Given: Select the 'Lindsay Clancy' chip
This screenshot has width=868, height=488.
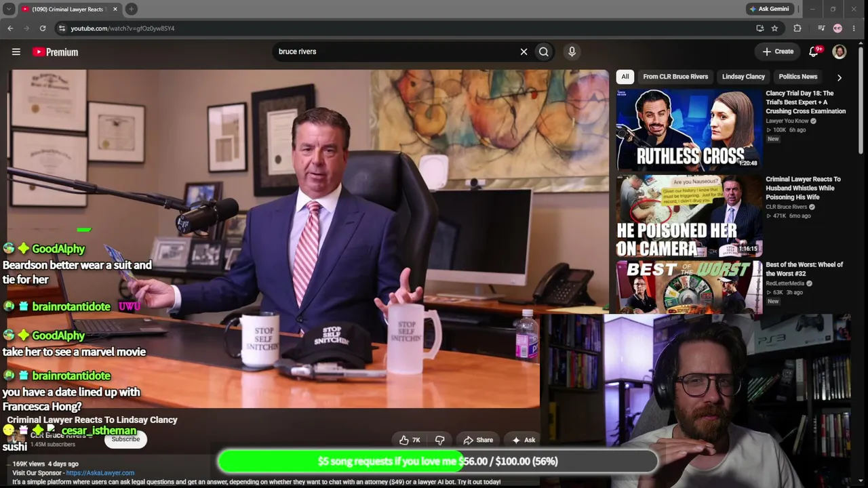Looking at the screenshot, I should tap(743, 77).
